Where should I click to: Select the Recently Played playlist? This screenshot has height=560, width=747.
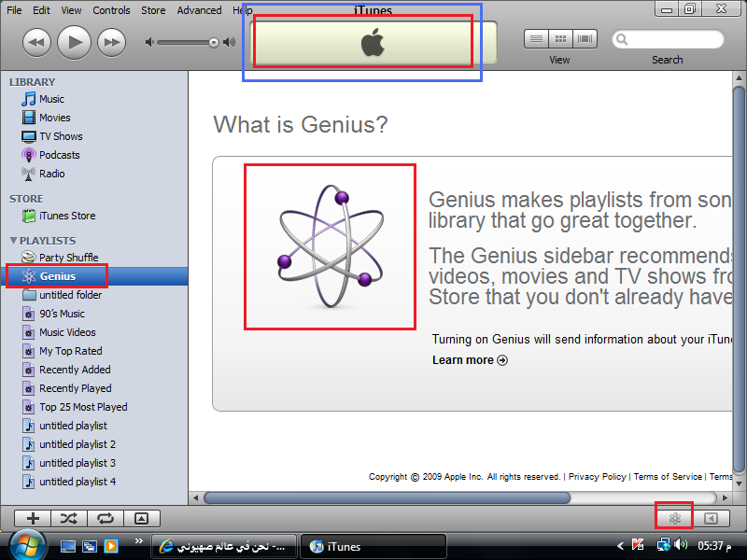[x=66, y=388]
